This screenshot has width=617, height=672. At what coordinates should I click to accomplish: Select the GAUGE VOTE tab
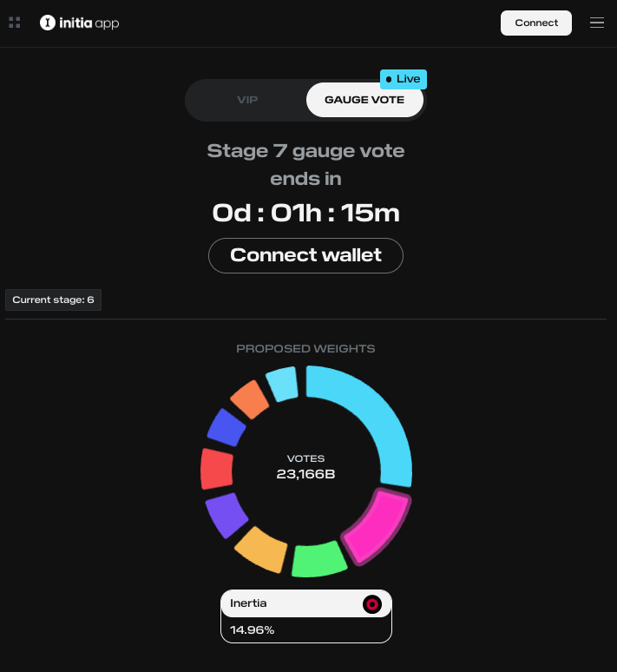tap(364, 100)
